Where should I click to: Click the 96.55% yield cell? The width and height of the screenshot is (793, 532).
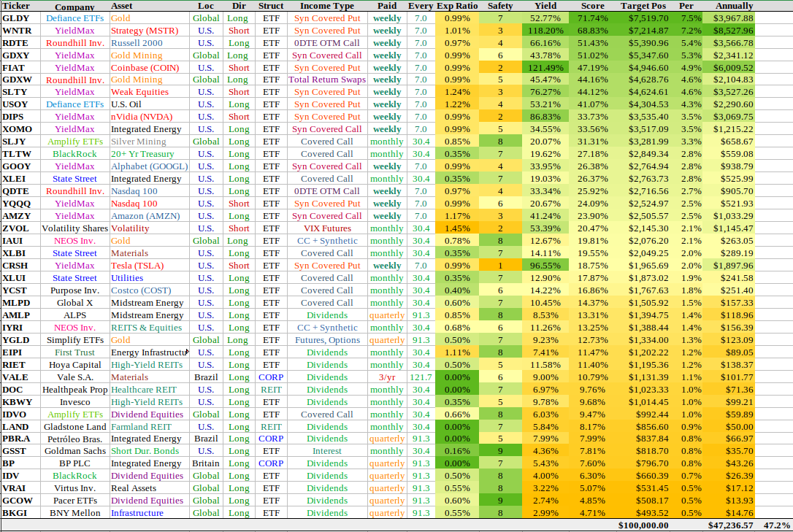coord(545,266)
